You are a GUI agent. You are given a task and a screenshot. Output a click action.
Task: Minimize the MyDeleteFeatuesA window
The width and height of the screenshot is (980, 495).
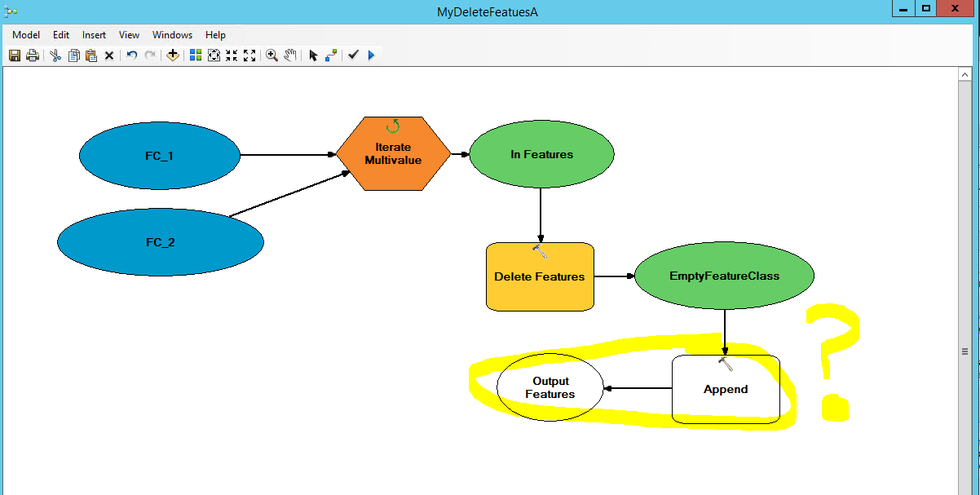coord(903,8)
